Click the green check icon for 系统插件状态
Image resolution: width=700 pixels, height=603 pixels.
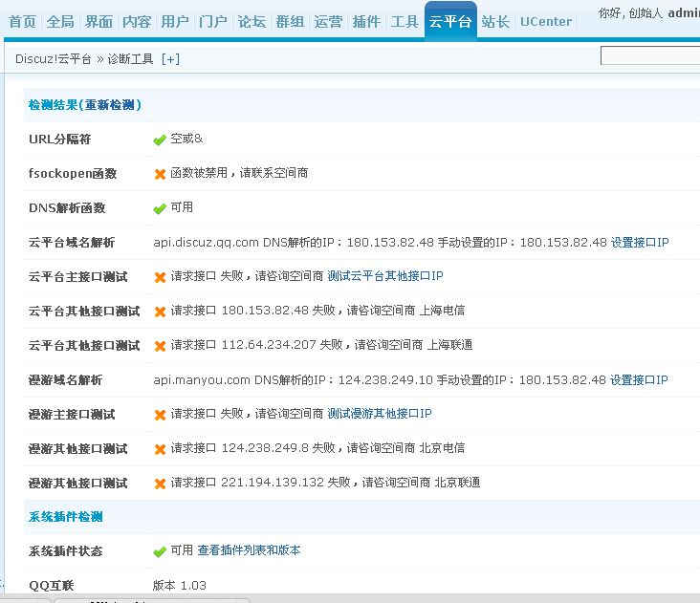[x=160, y=552]
